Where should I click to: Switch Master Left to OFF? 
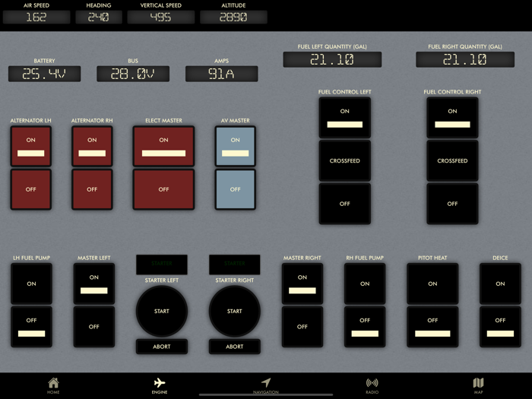pyautogui.click(x=94, y=327)
